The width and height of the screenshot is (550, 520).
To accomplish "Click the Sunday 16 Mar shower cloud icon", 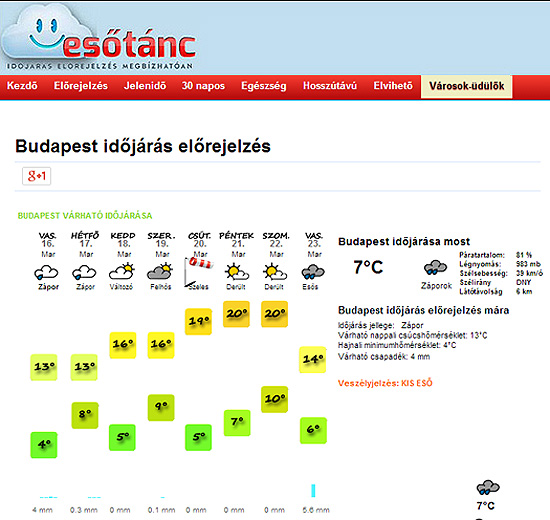I will click(x=46, y=272).
